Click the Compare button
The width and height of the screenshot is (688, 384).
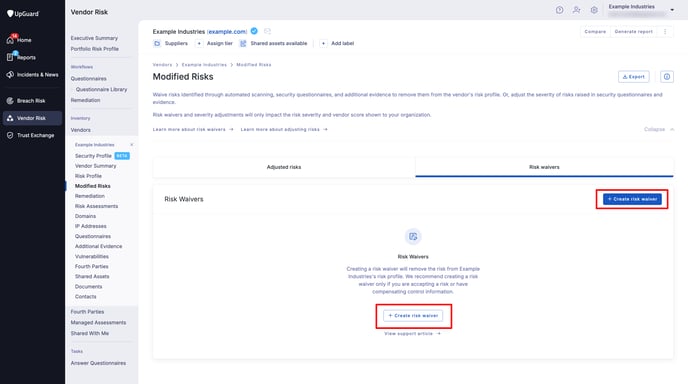click(x=595, y=32)
